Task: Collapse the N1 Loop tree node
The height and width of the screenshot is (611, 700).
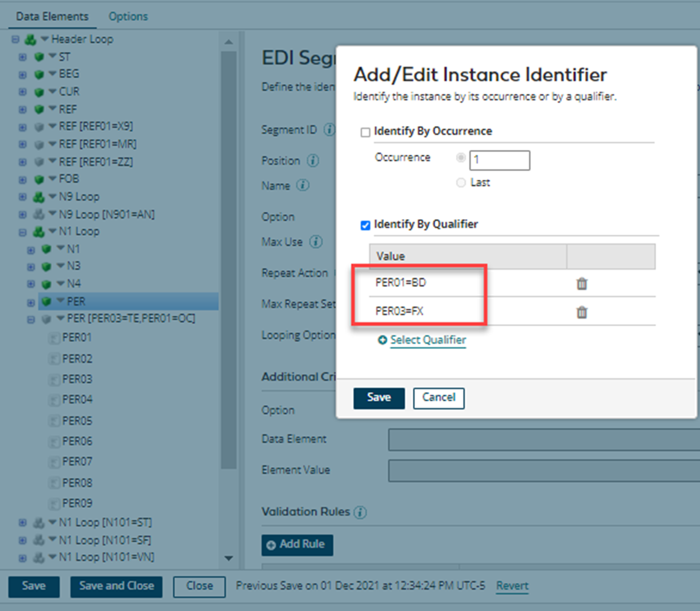Action: pos(21,231)
